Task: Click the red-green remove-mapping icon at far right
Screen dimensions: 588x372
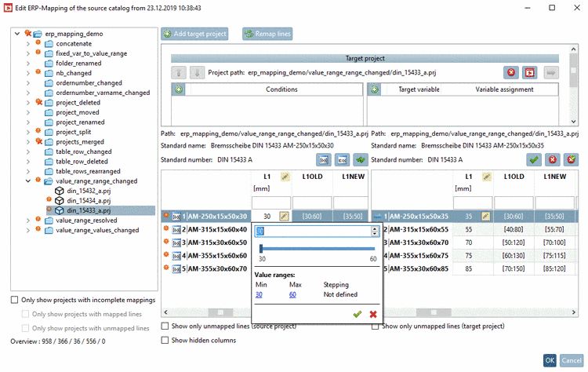Action: [x=571, y=160]
